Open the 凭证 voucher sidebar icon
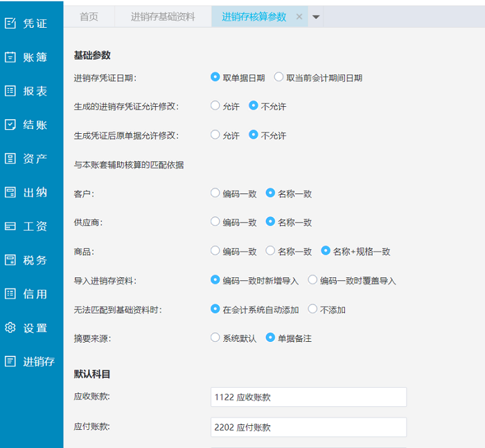 tap(10, 24)
